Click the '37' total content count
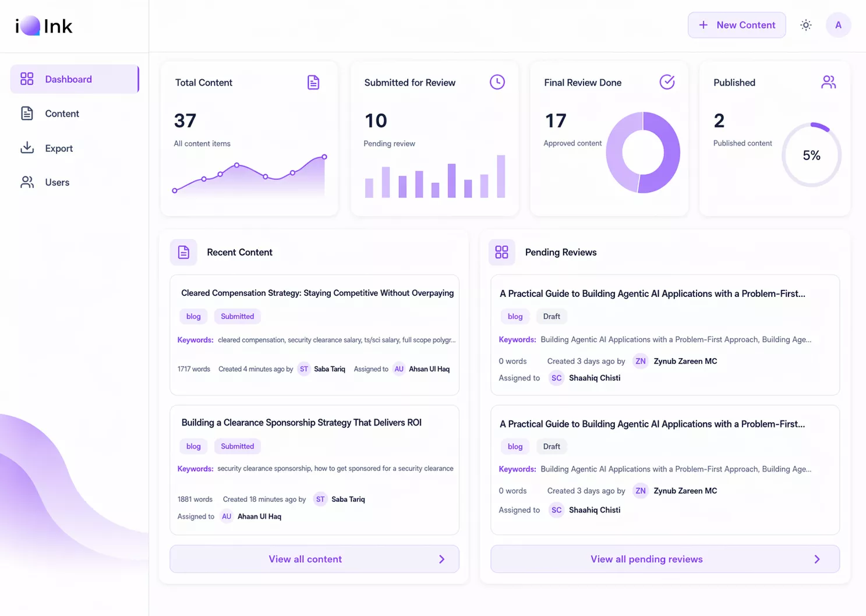This screenshot has width=866, height=616. 185,121
